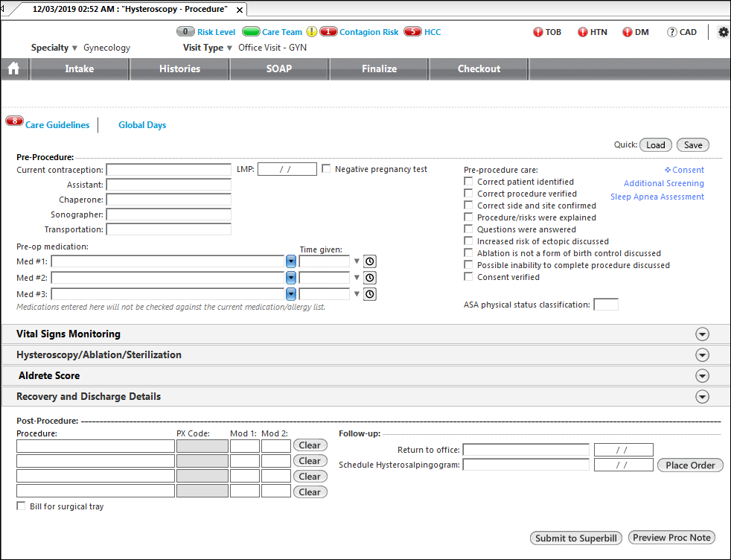Click the clock icon for Med #3
Screen dimensions: 731x560
coord(370,294)
